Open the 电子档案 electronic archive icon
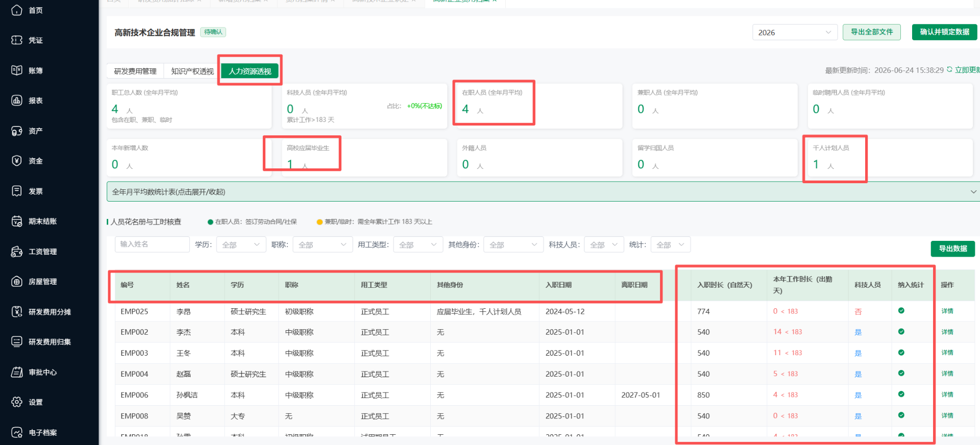The image size is (980, 445). [x=17, y=432]
